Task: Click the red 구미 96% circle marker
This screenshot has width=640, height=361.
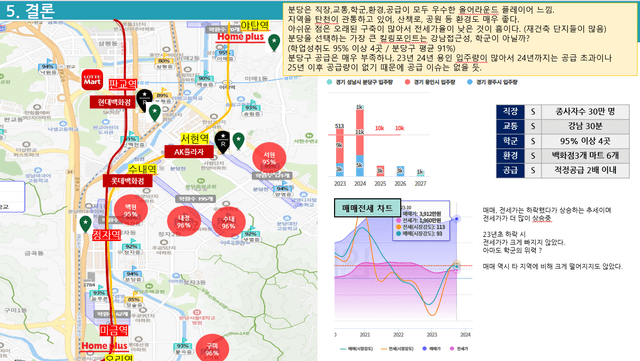Action: (x=212, y=348)
